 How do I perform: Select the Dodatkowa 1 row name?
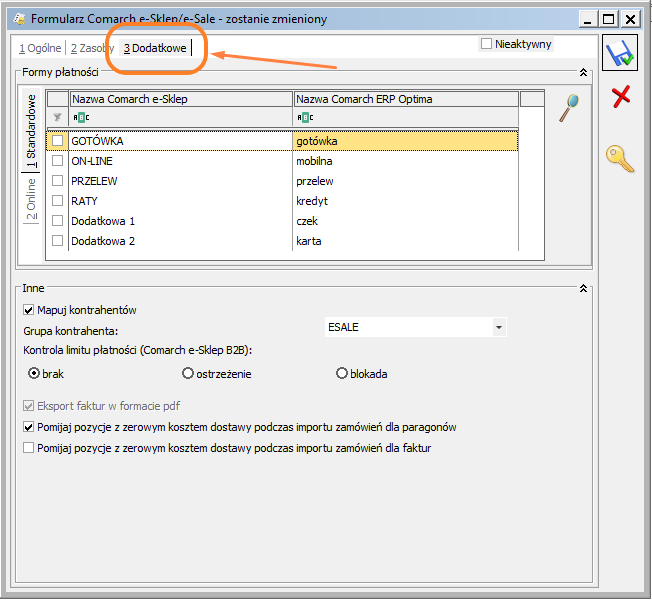coord(103,221)
